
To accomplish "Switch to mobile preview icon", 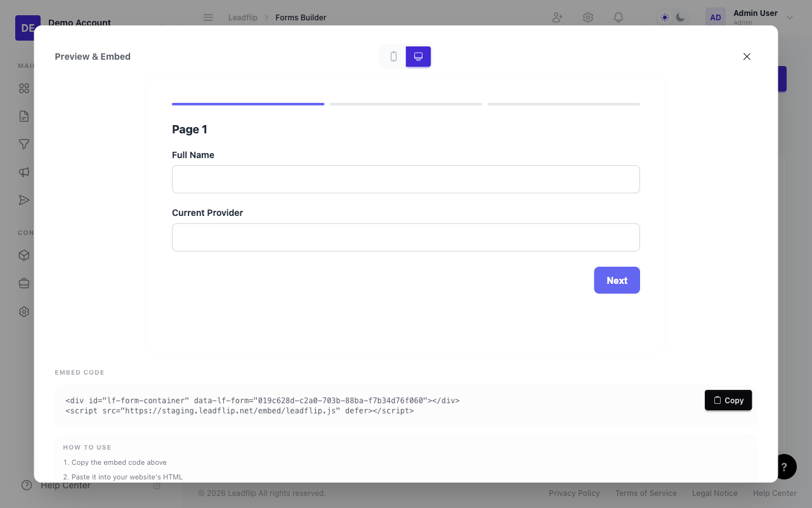I will (x=393, y=57).
